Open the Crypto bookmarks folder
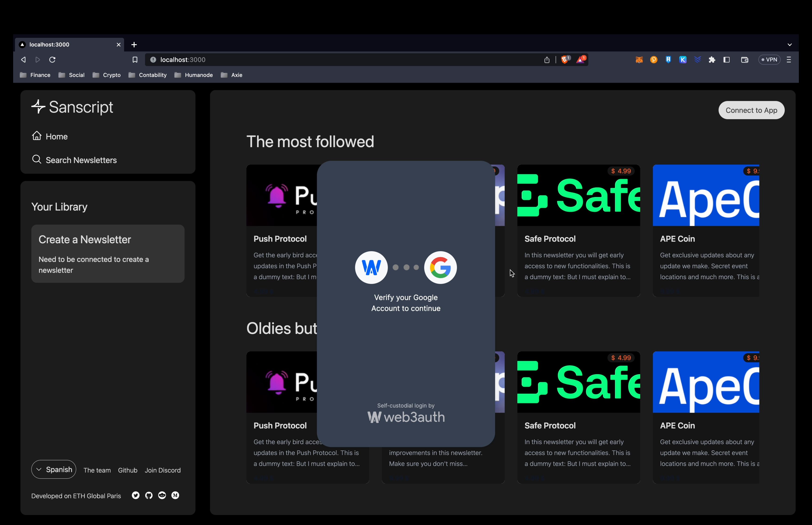Viewport: 812px width, 525px height. point(107,75)
